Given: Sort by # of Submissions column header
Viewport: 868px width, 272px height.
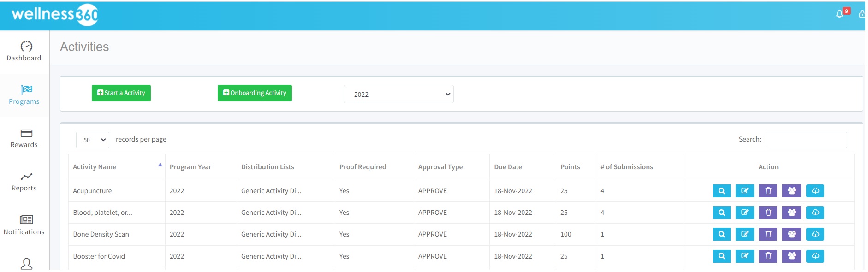Looking at the screenshot, I should point(639,167).
